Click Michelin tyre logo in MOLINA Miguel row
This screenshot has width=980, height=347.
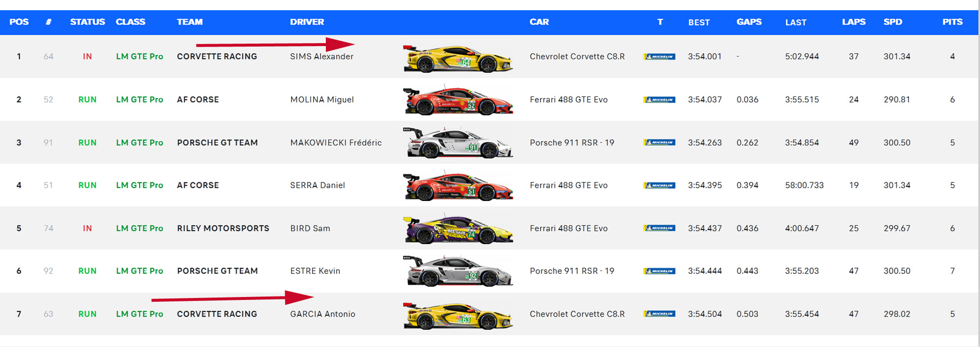tap(659, 100)
